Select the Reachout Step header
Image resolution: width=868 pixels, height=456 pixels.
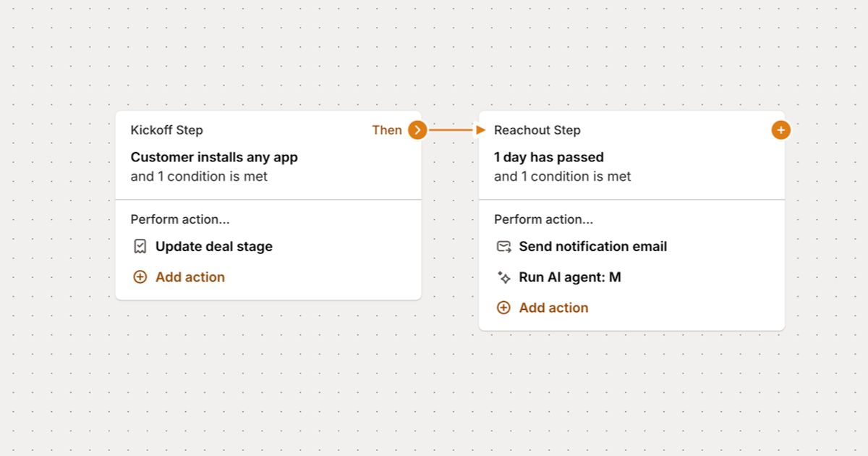(x=537, y=130)
